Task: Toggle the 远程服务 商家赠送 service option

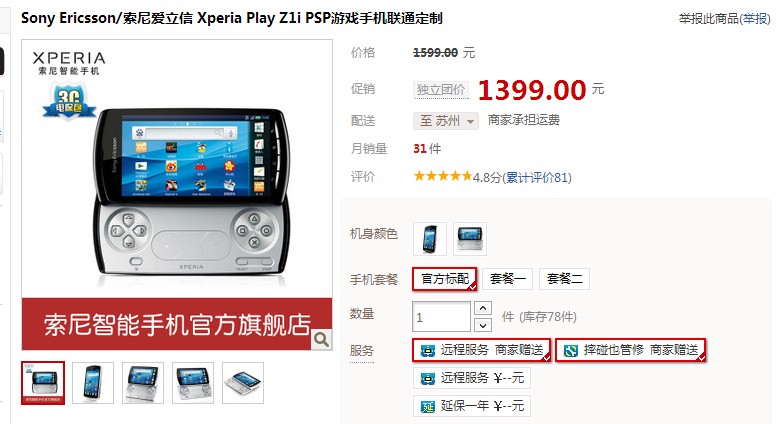Action: coord(481,350)
